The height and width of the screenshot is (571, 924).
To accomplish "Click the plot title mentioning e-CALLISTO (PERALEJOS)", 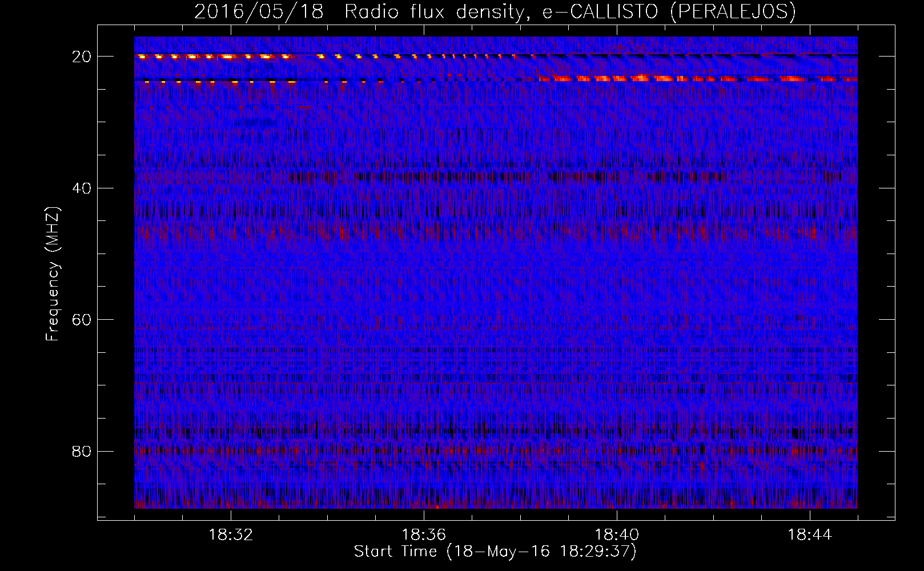I will click(x=495, y=11).
